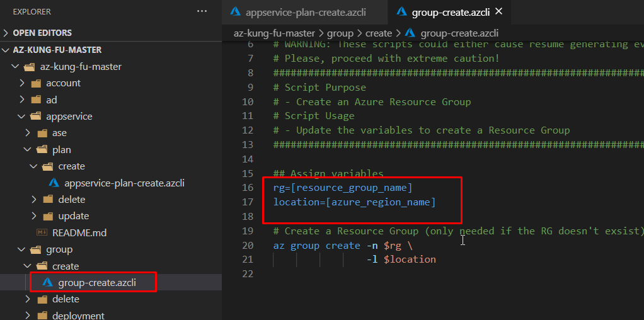The image size is (644, 320).
Task: Click the Azure icon beside group-create.azcli in tree
Action: (47, 282)
